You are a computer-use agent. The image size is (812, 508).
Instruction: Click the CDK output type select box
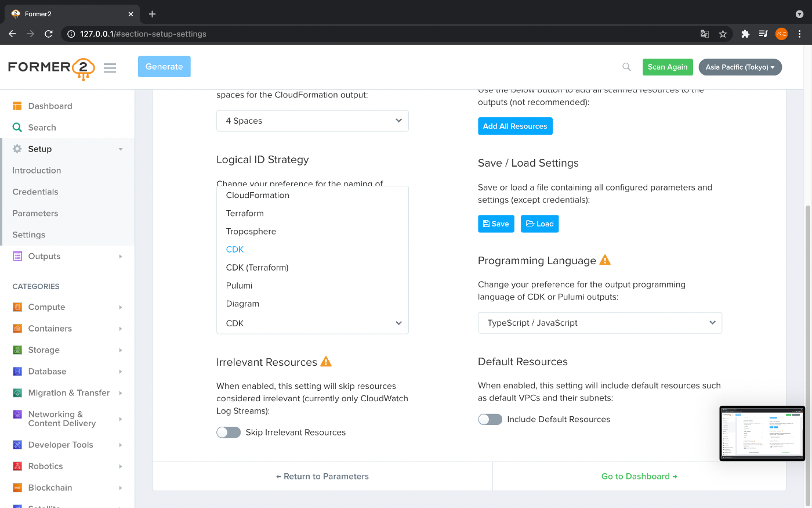coord(313,323)
